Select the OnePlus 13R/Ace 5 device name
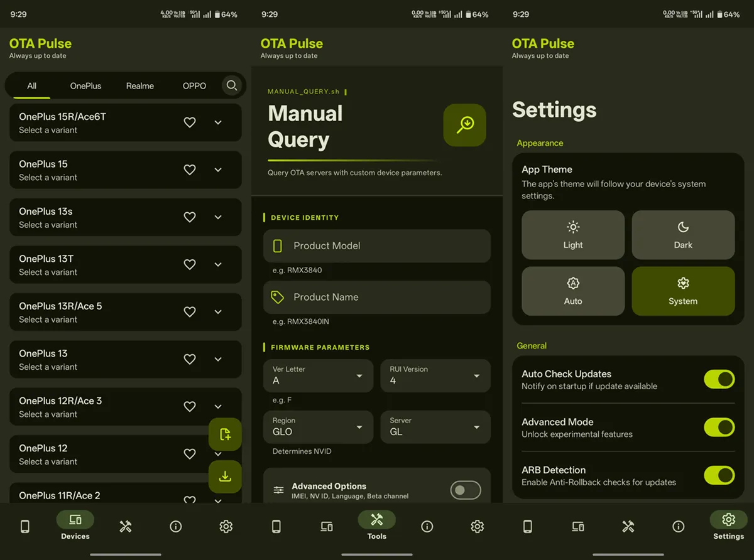 pos(60,306)
